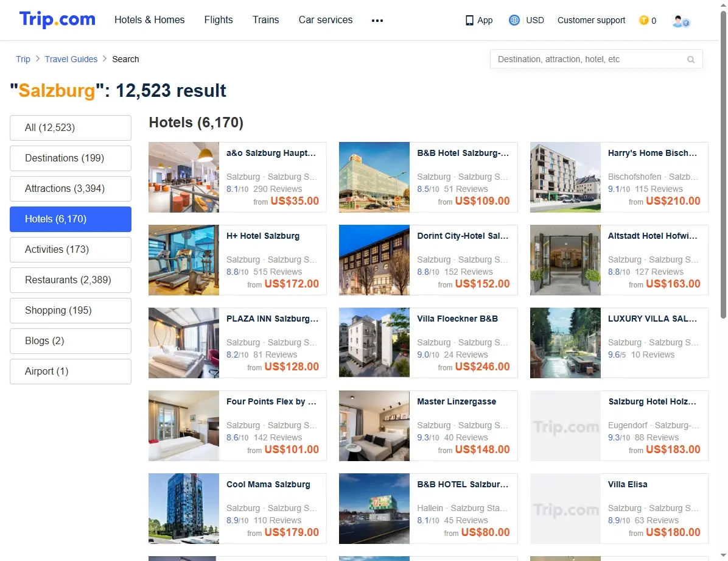Click Villa Floeckner B&B title
728x561 pixels.
point(457,319)
